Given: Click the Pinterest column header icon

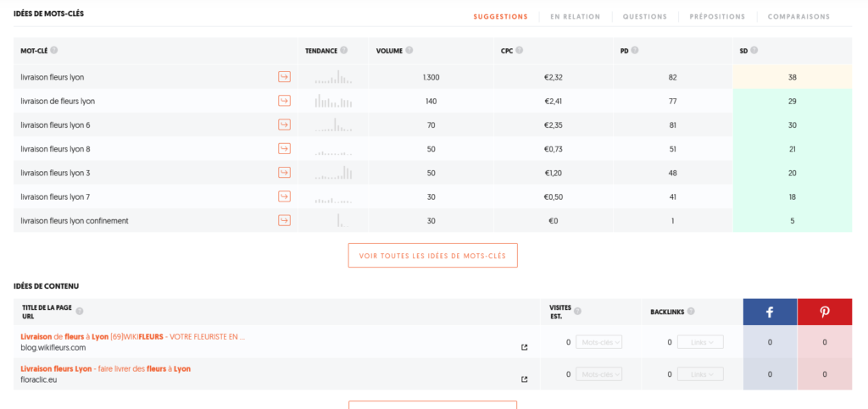Looking at the screenshot, I should (x=825, y=312).
